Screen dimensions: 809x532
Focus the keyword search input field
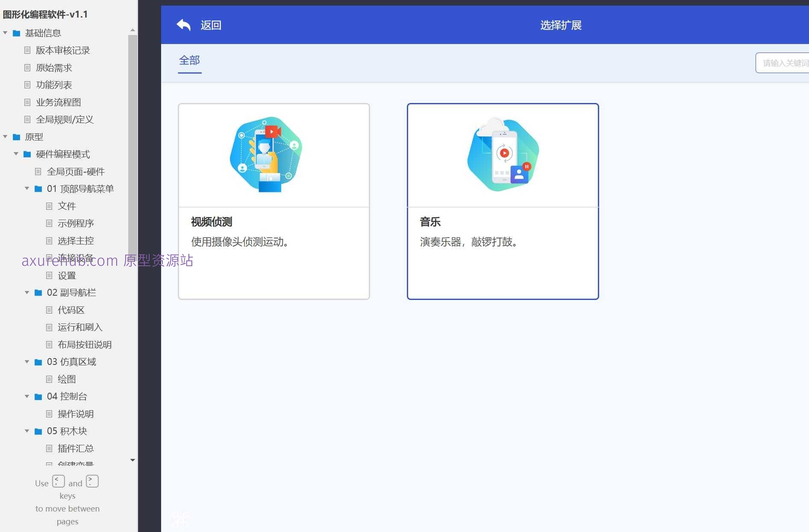[x=782, y=63]
